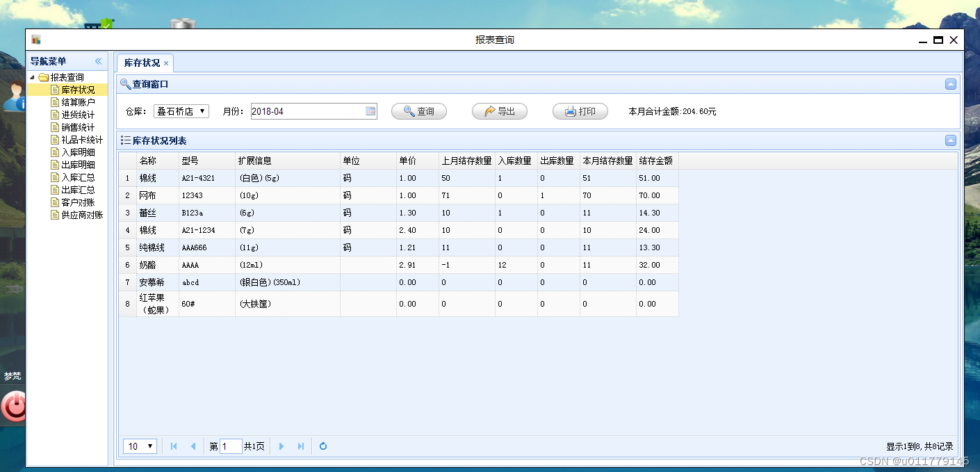Open the calendar date picker for 月份

(x=370, y=111)
